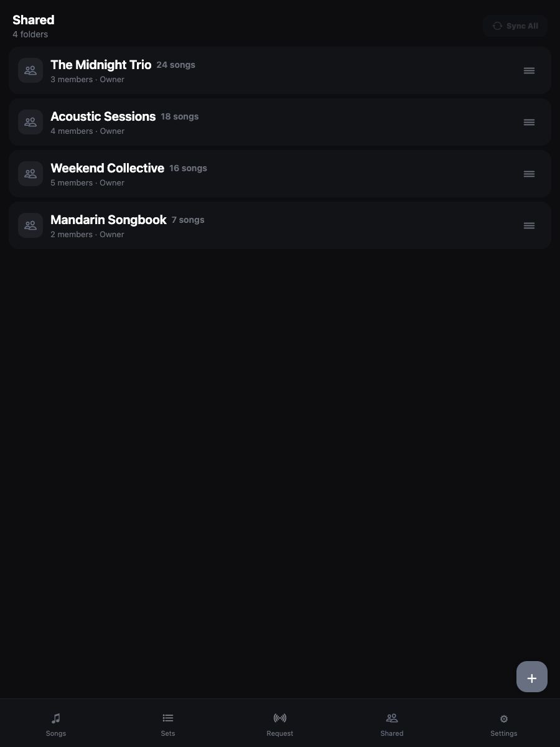560x747 pixels.
Task: Open the Mandarin Songbook folder
Action: 280,225
